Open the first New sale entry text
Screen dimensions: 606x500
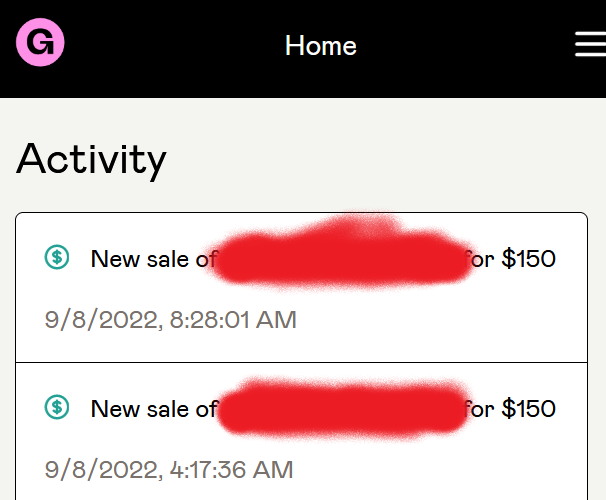point(323,258)
